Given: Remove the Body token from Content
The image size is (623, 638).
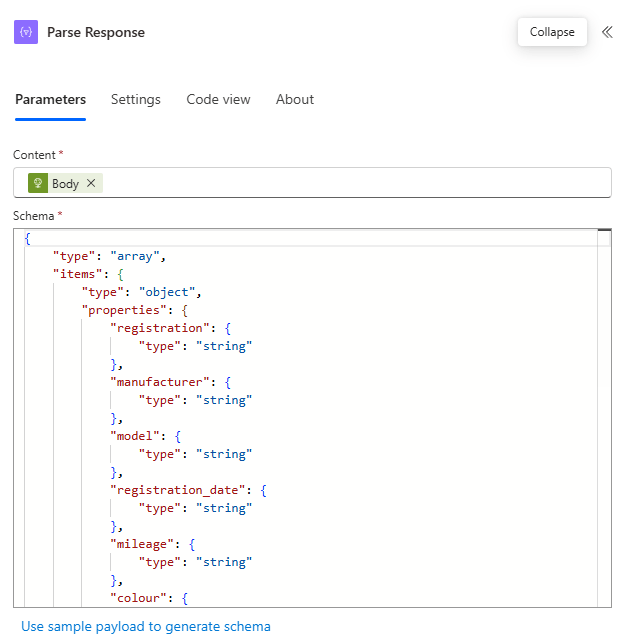Looking at the screenshot, I should pos(91,183).
